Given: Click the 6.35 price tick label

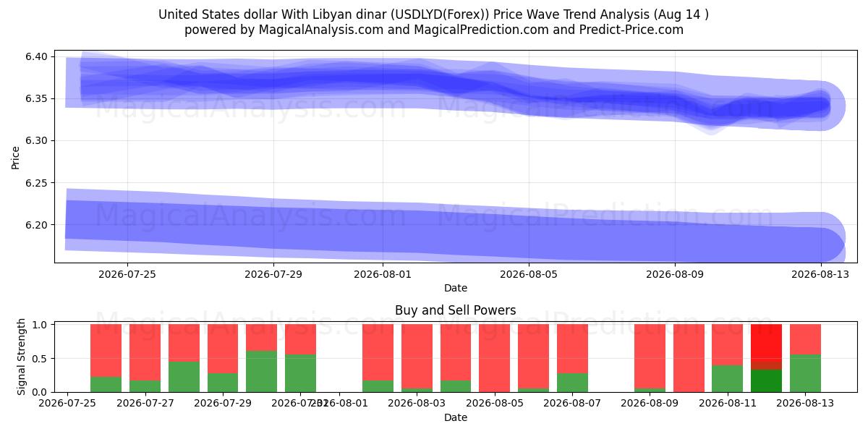Looking at the screenshot, I should pyautogui.click(x=36, y=98).
